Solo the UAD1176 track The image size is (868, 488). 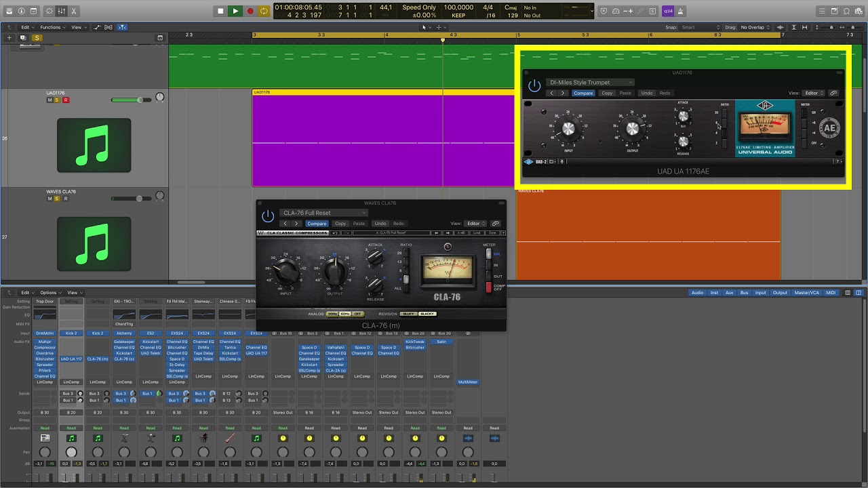pyautogui.click(x=58, y=100)
